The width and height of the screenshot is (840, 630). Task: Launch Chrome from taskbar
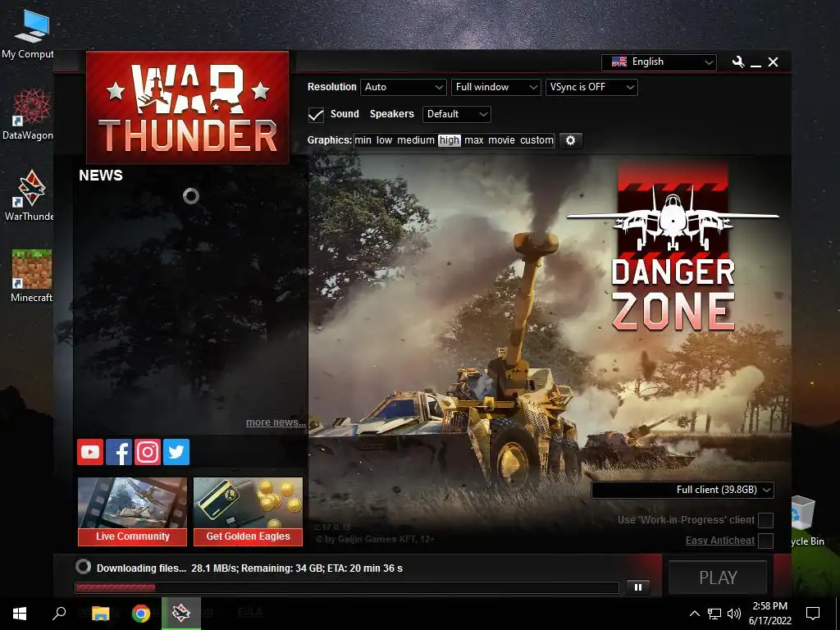(141, 614)
